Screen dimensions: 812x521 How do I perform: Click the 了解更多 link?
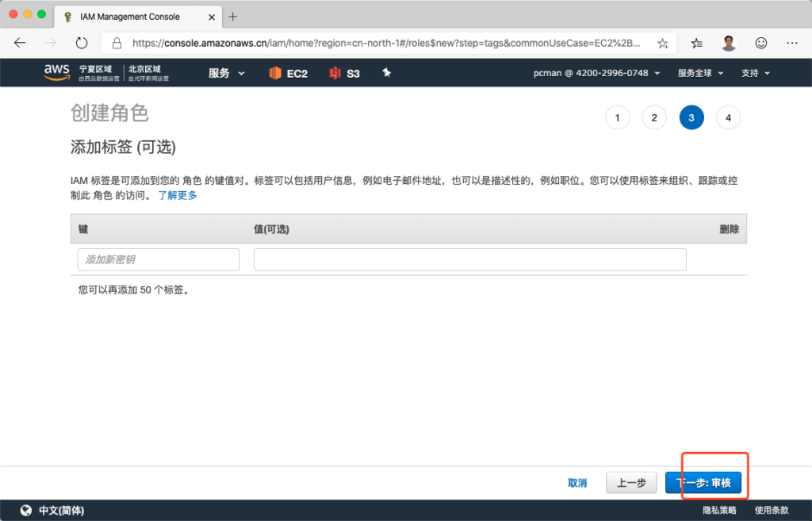(178, 195)
